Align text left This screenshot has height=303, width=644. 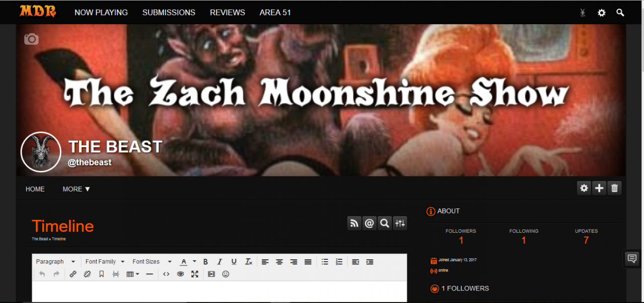click(x=265, y=262)
